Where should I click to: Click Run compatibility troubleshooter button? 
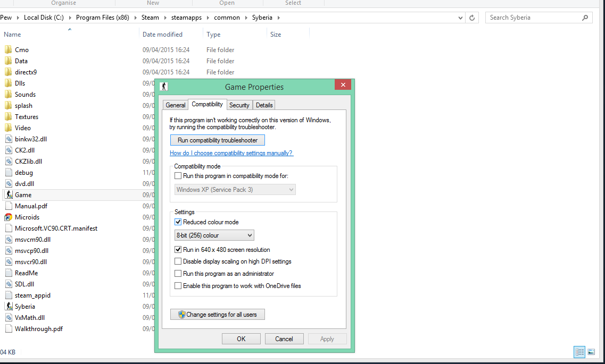(218, 140)
